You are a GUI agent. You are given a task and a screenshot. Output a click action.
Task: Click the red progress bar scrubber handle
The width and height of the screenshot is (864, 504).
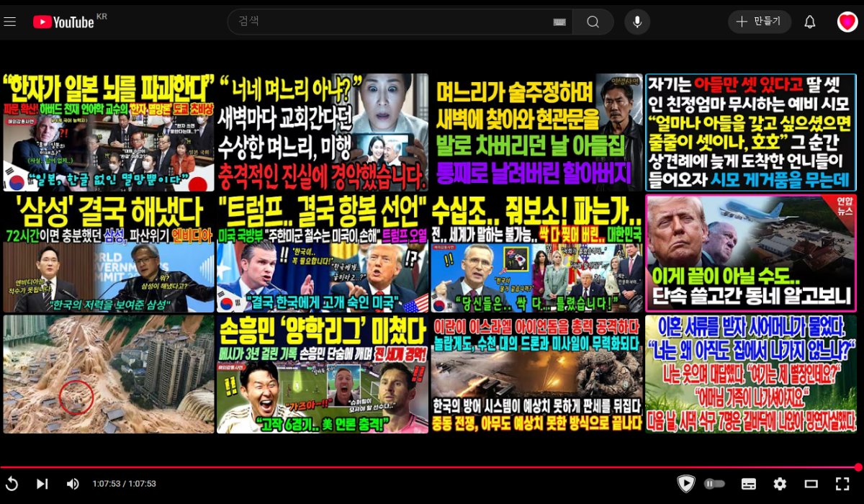(x=858, y=467)
